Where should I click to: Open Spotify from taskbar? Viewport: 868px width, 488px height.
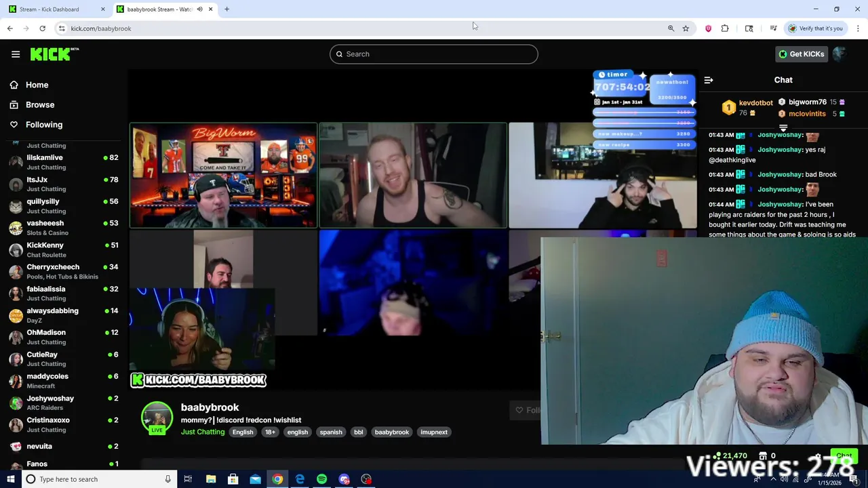322,479
